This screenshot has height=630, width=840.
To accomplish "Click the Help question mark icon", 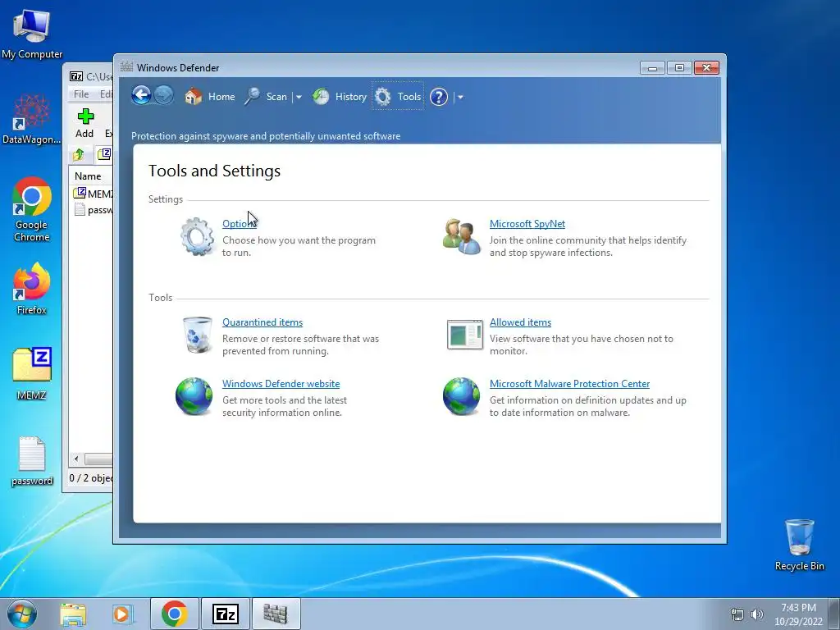I will point(439,97).
